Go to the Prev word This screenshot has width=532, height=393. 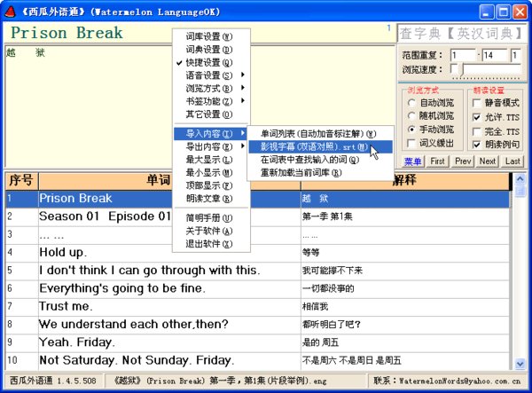463,161
